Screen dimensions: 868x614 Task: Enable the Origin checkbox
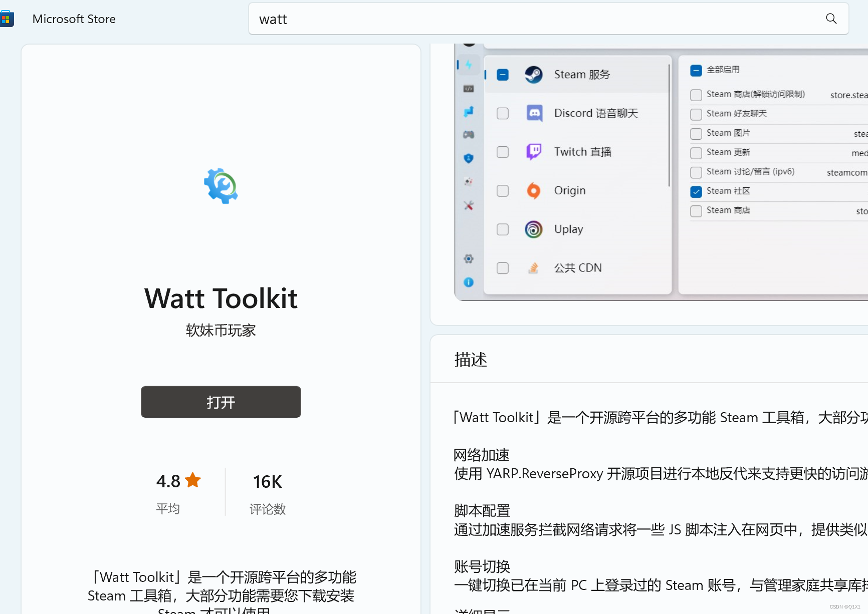pos(503,191)
